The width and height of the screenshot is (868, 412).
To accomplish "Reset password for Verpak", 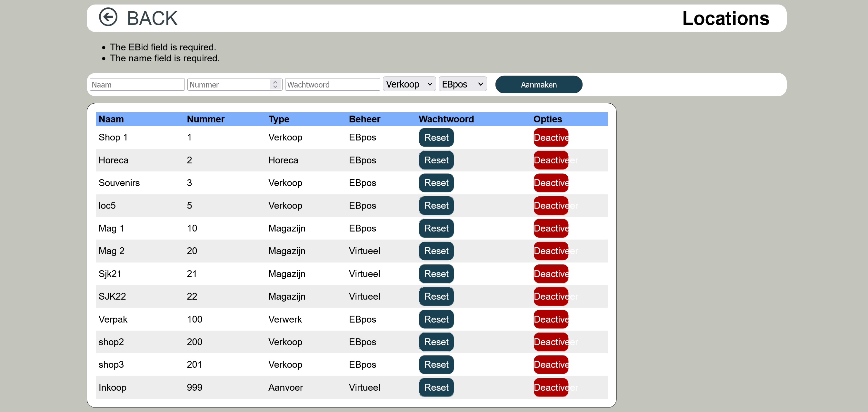I will (x=436, y=320).
